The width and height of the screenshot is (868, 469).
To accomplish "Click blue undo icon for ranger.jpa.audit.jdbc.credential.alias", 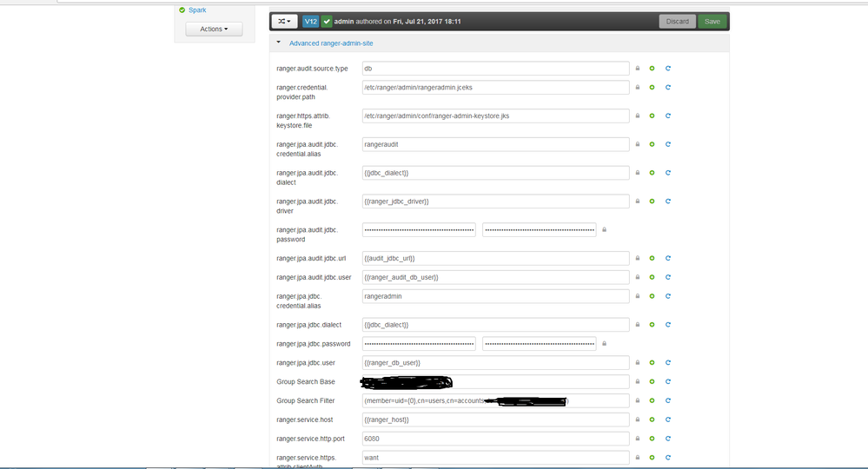I will 668,144.
